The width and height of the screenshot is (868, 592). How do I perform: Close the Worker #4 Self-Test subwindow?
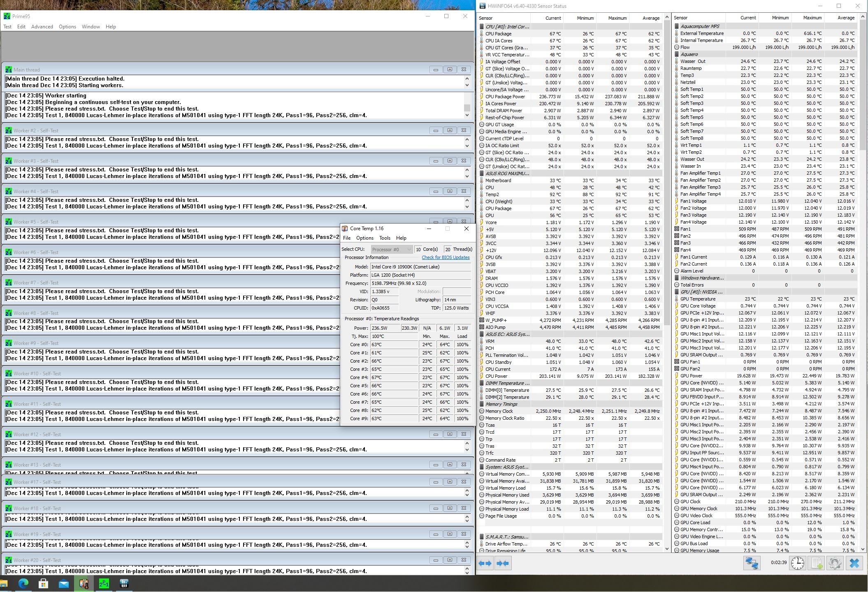pos(464,191)
